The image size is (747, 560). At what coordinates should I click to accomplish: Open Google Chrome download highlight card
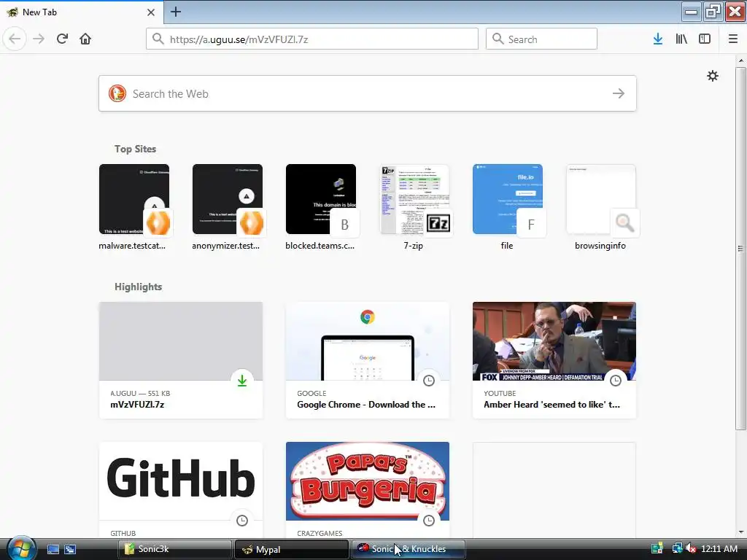point(368,360)
